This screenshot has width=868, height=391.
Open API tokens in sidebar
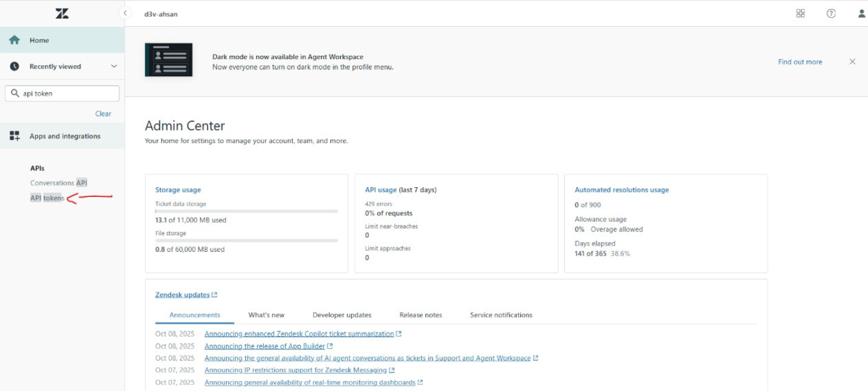(x=47, y=198)
